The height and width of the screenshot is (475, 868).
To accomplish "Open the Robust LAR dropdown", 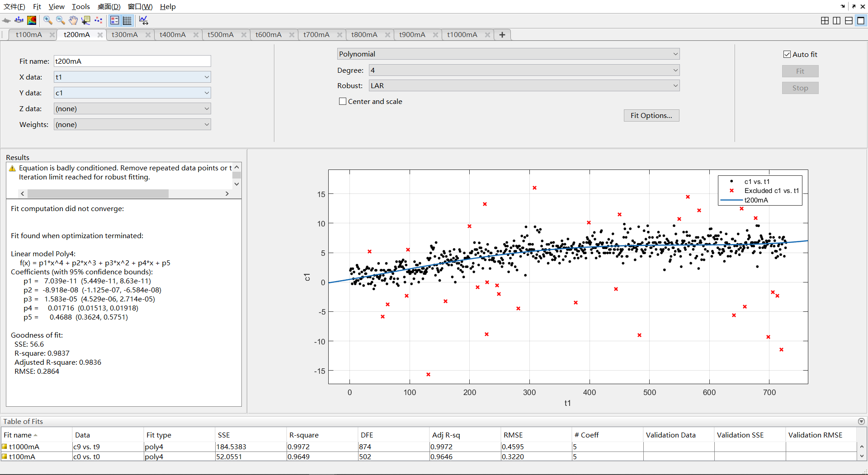I will click(x=524, y=85).
